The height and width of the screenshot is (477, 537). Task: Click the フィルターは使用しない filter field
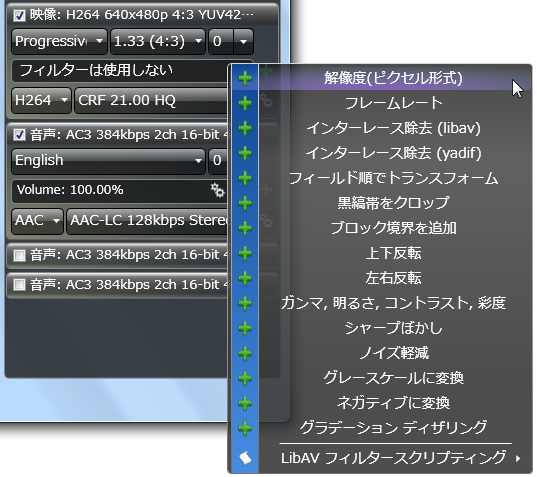tap(120, 71)
